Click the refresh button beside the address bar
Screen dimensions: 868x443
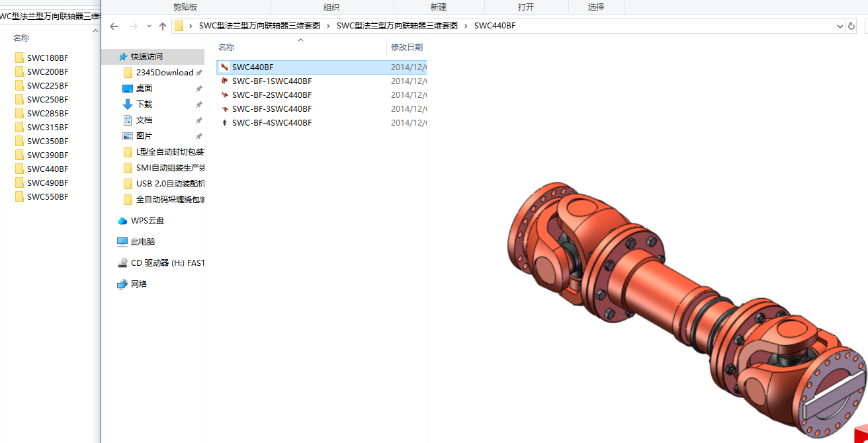point(851,26)
